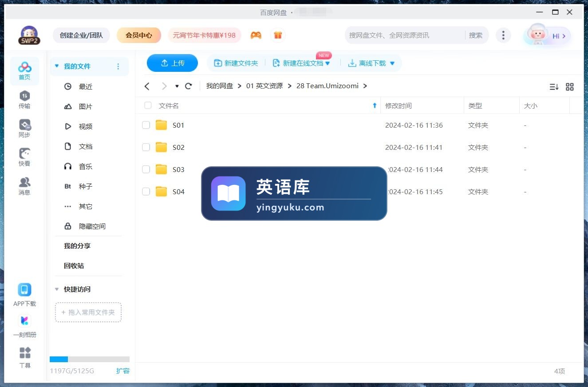Screen dimensions: 588x387
Task: Click the S03 folder icon
Action: point(161,169)
